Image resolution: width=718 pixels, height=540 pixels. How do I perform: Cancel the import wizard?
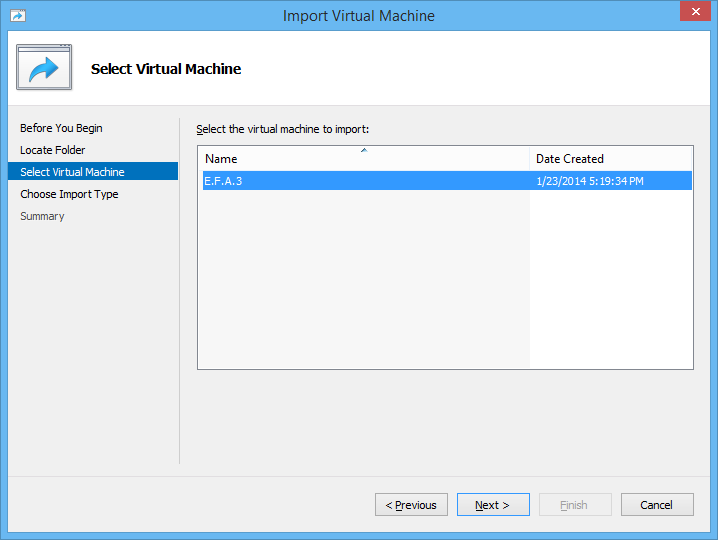tap(657, 505)
